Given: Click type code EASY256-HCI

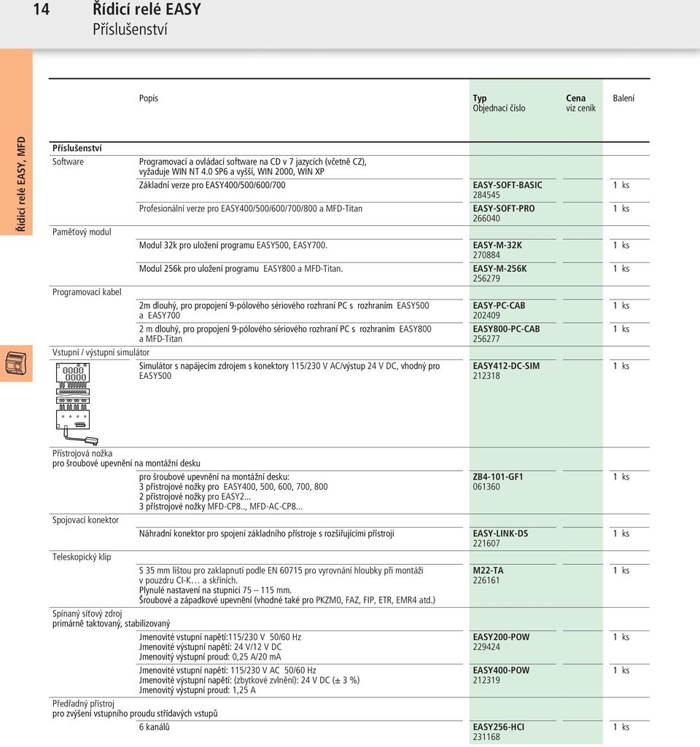Looking at the screenshot, I should pyautogui.click(x=499, y=727).
